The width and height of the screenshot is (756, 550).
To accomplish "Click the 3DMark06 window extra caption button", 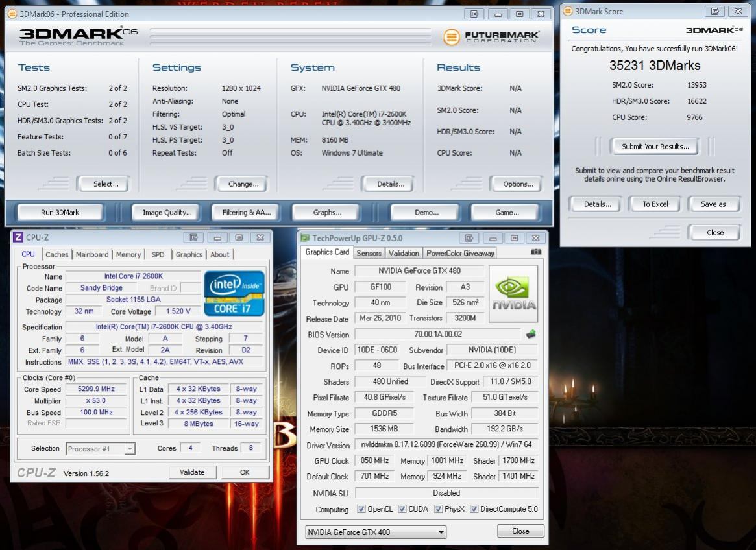I will coord(474,14).
